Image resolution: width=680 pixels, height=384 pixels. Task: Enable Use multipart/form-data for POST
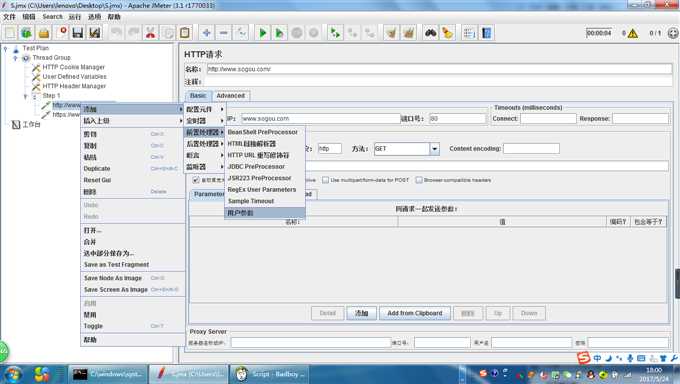[x=325, y=180]
